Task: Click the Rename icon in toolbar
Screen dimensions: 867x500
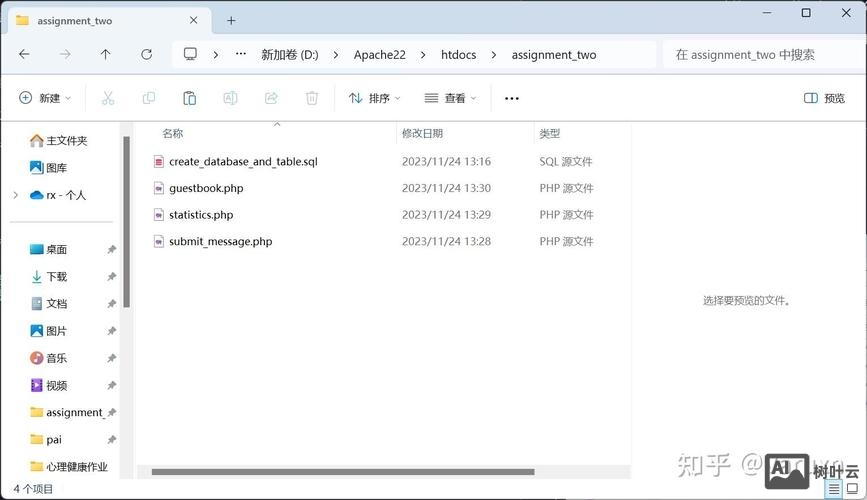Action: point(231,98)
